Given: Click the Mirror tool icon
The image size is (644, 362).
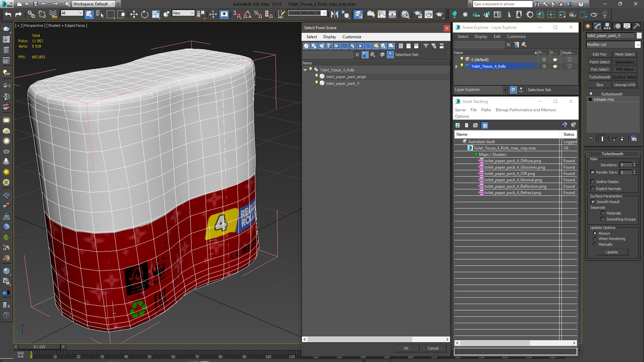Looking at the screenshot, I should pyautogui.click(x=334, y=14).
